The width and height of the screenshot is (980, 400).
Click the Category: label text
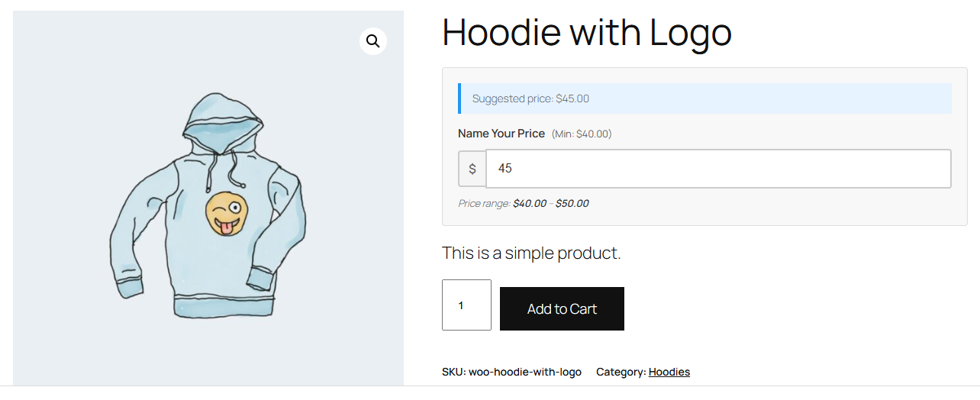point(621,372)
